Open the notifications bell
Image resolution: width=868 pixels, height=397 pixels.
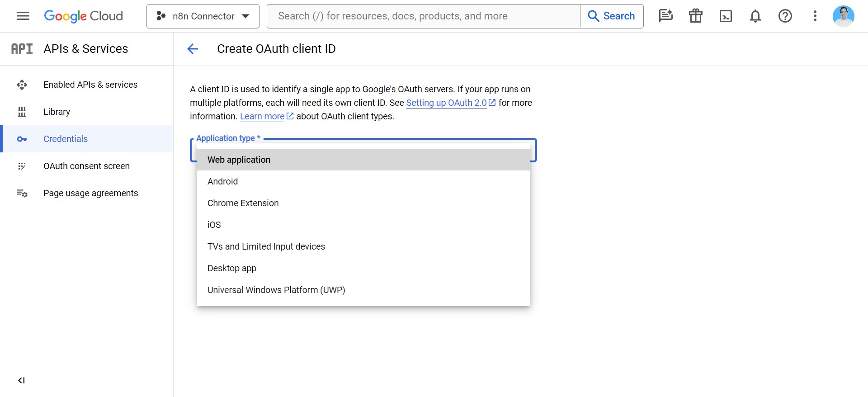point(755,16)
